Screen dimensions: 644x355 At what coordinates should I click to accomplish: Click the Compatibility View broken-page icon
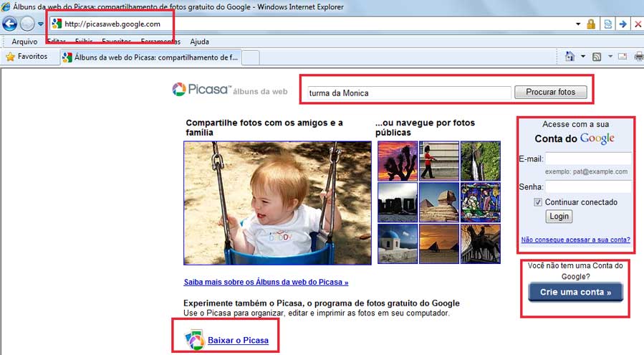coord(608,24)
